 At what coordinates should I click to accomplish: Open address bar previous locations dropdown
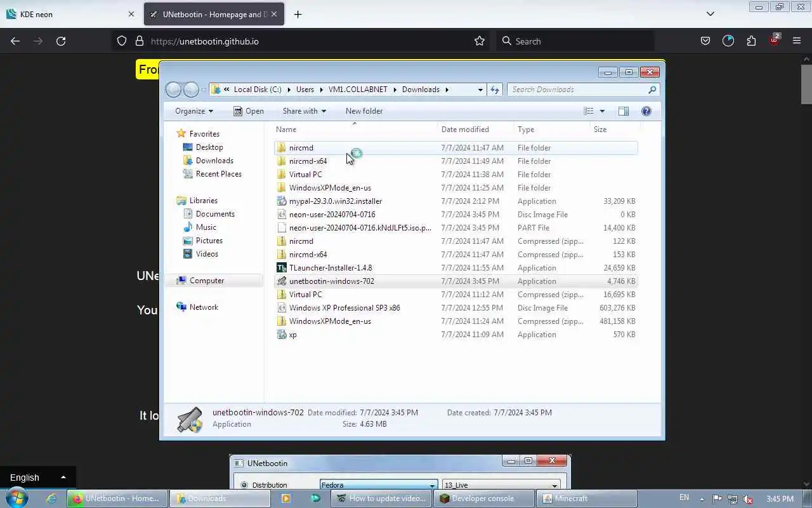480,90
